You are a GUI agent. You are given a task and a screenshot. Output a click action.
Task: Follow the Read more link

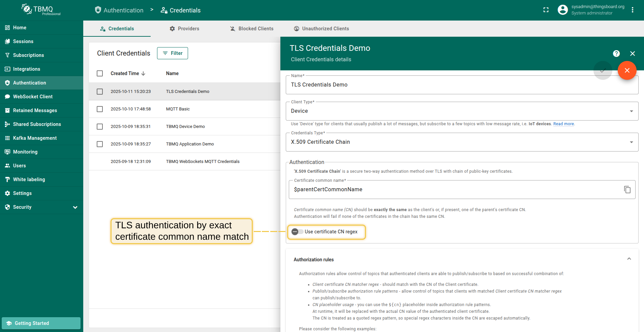(563, 124)
